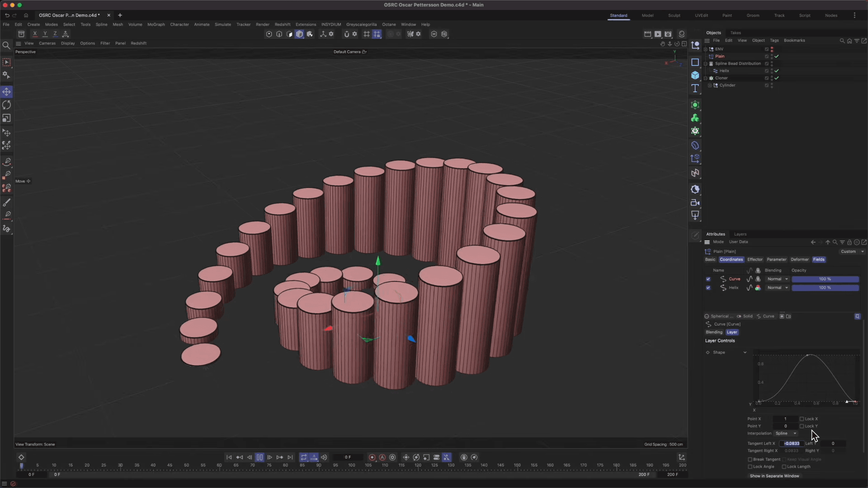The image size is (868, 488).
Task: Click the Light object icon in palette
Action: 695,216
